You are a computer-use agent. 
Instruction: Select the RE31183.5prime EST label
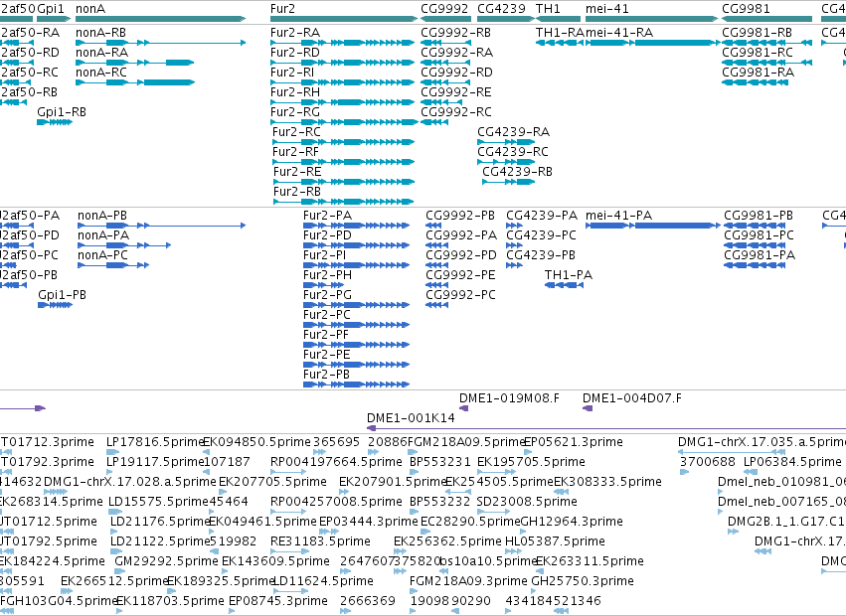click(320, 541)
